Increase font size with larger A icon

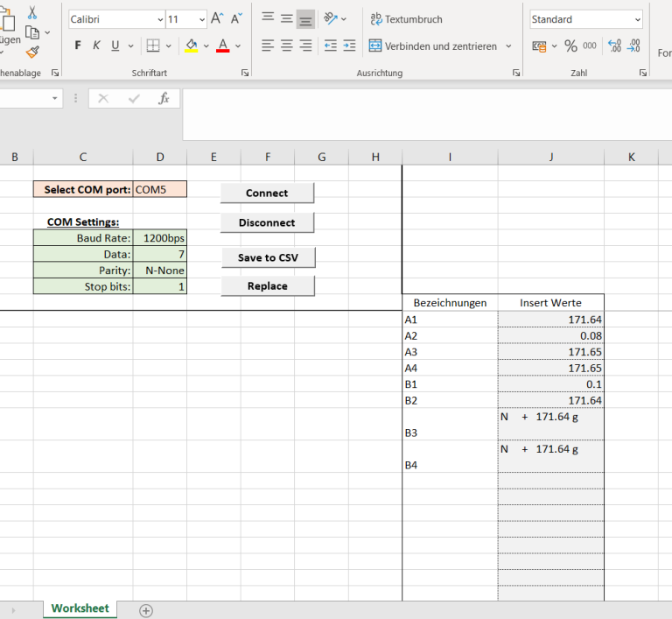coord(217,18)
